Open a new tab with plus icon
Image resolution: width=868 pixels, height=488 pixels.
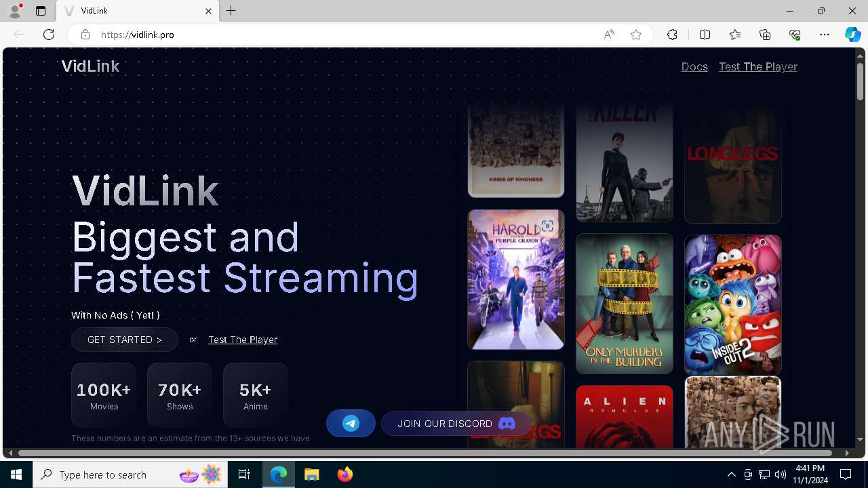tap(231, 11)
